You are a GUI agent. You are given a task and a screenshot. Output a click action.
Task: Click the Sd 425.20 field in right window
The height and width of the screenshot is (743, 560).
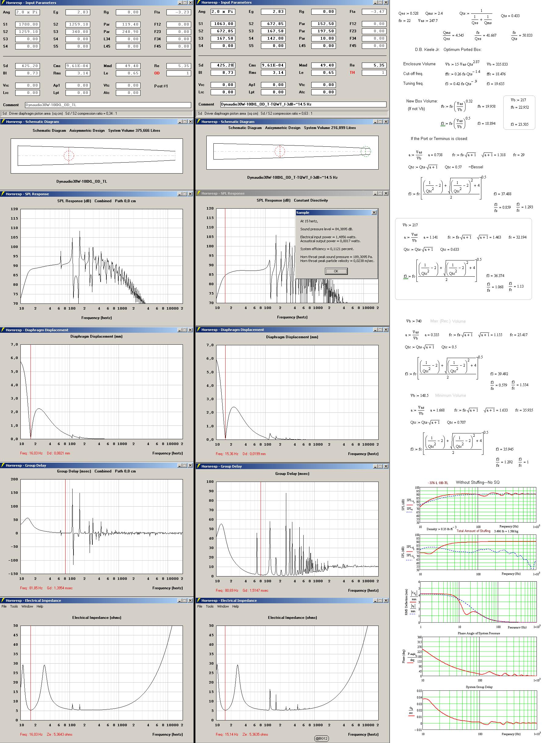[x=223, y=65]
